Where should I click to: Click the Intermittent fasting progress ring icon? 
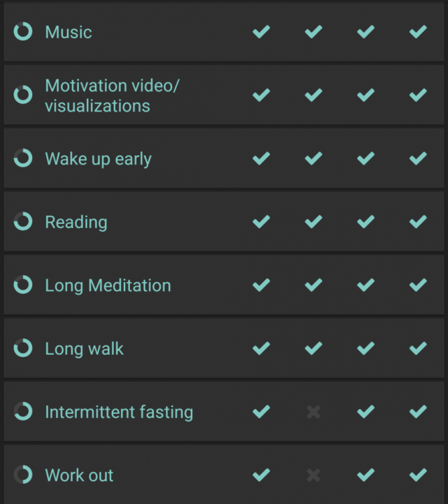pyautogui.click(x=23, y=411)
